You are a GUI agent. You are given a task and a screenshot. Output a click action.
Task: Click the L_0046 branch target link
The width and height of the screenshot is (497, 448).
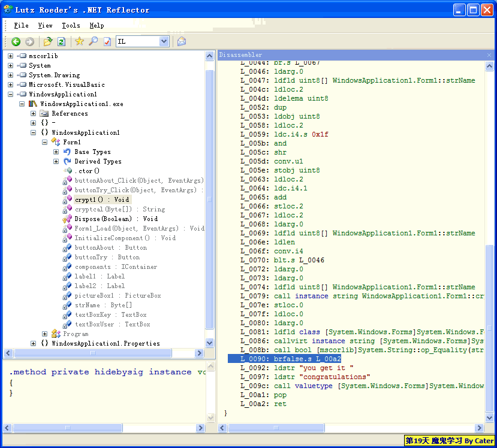pos(312,261)
